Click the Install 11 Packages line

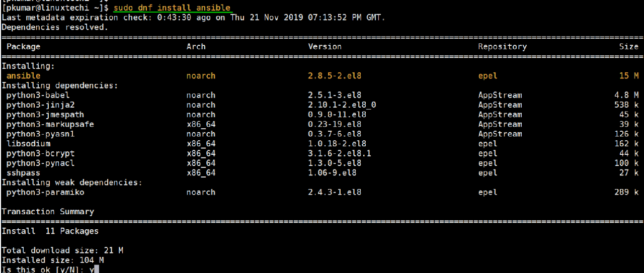(50, 231)
